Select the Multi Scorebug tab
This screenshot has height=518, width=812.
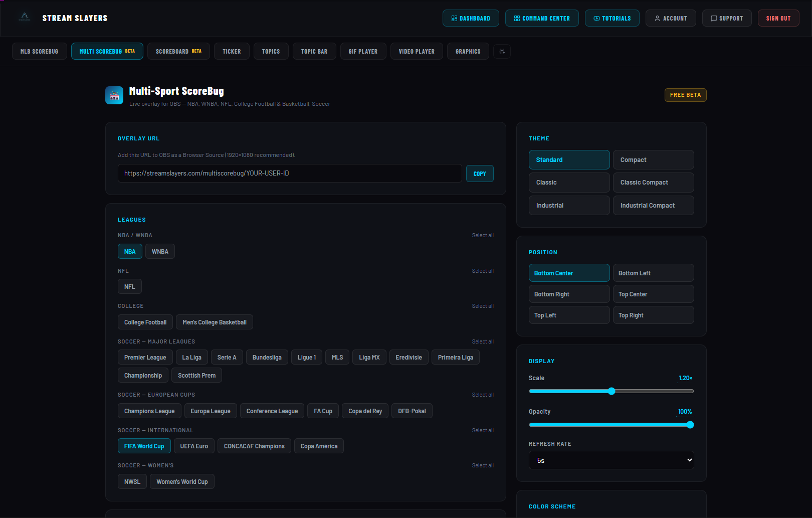(107, 51)
